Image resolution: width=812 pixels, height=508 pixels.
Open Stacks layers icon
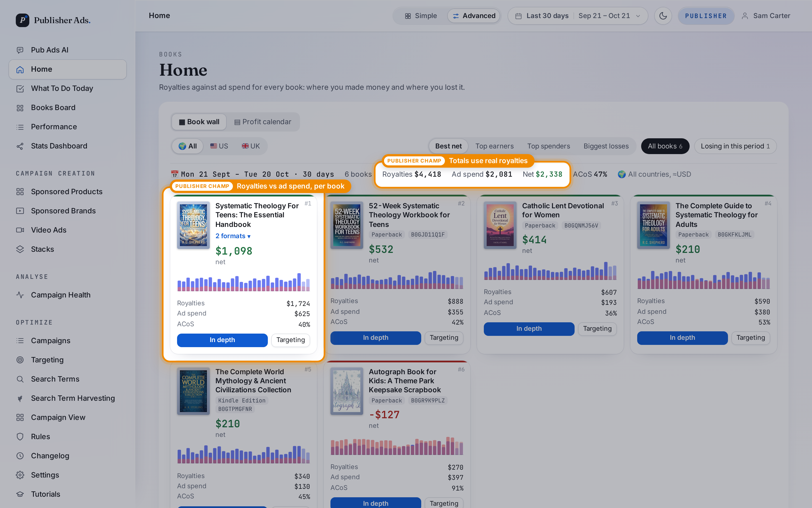point(20,249)
